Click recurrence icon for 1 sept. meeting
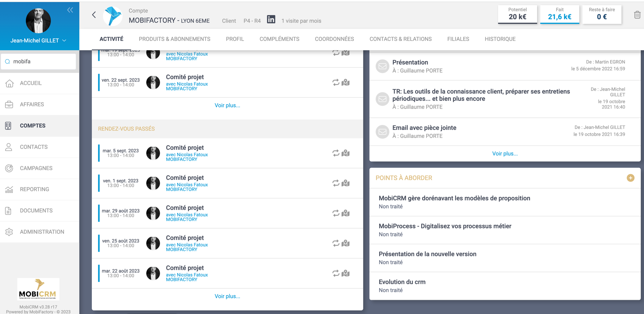This screenshot has width=644, height=314. click(x=336, y=183)
